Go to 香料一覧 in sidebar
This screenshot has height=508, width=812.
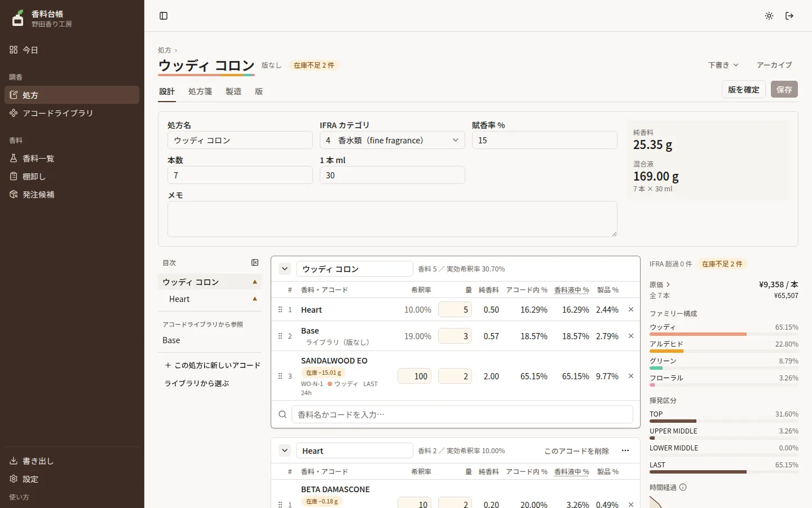coord(72,158)
